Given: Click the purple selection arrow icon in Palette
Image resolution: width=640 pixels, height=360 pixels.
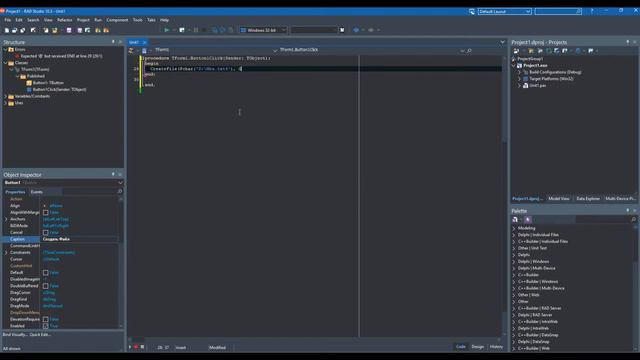Looking at the screenshot, I should coord(528,220).
